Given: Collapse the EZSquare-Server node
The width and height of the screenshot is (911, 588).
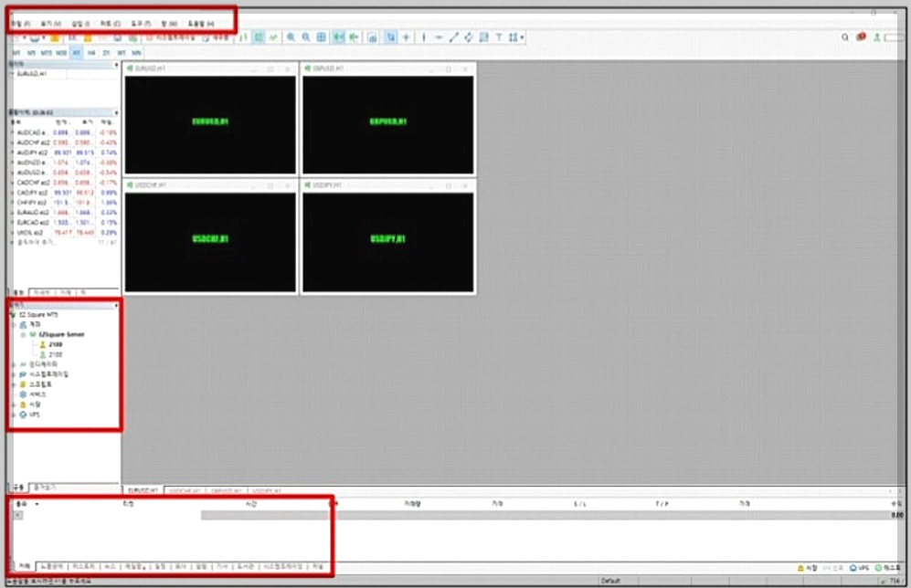Looking at the screenshot, I should tap(23, 334).
